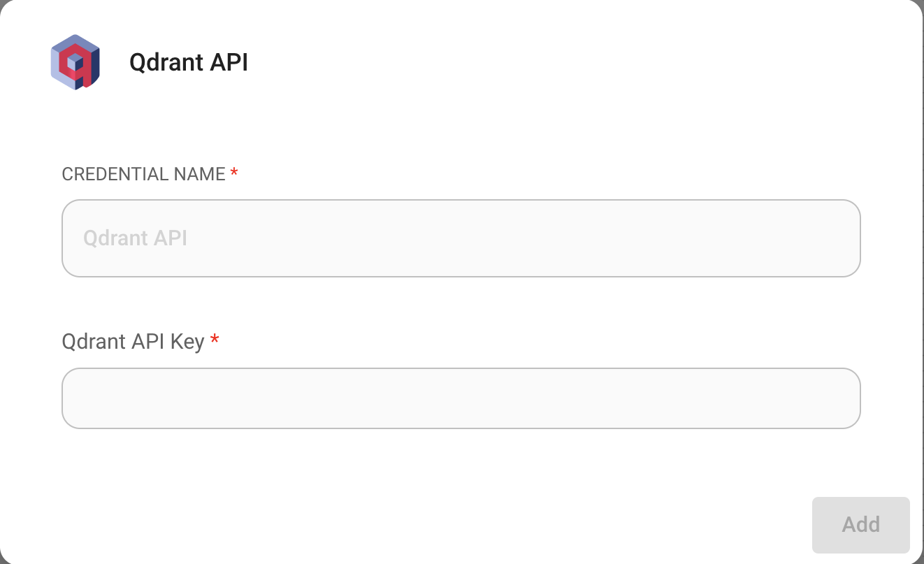Click the Qdrant API Key input field
924x564 pixels.
[461, 398]
